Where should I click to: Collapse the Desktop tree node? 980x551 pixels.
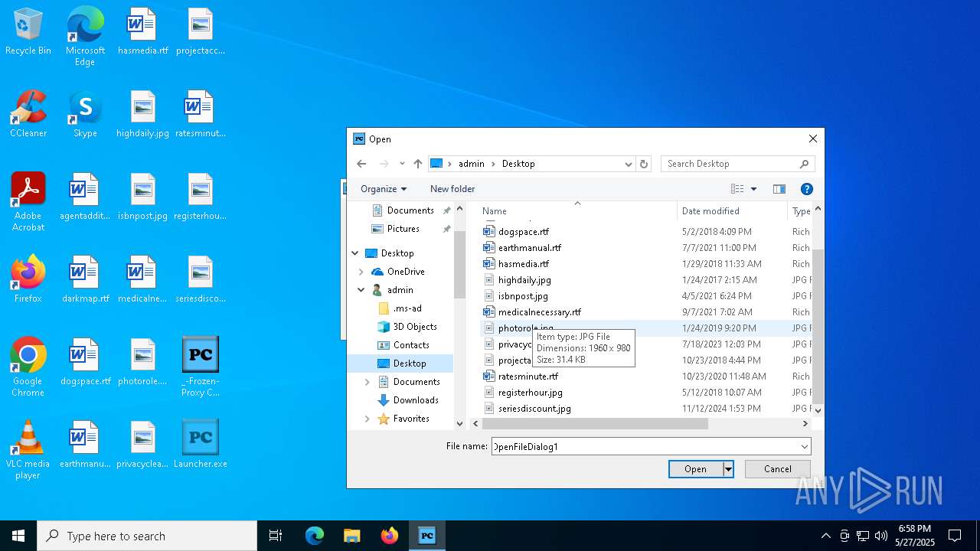[355, 253]
